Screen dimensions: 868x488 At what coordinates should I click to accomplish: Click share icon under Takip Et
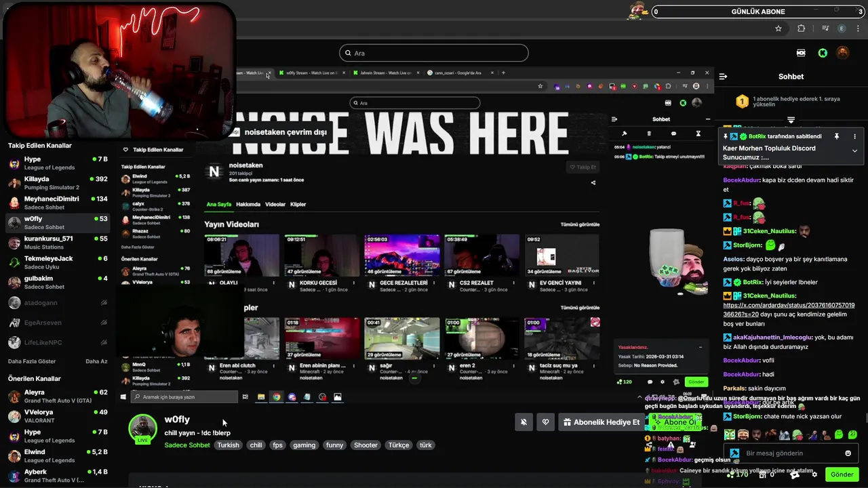click(593, 182)
